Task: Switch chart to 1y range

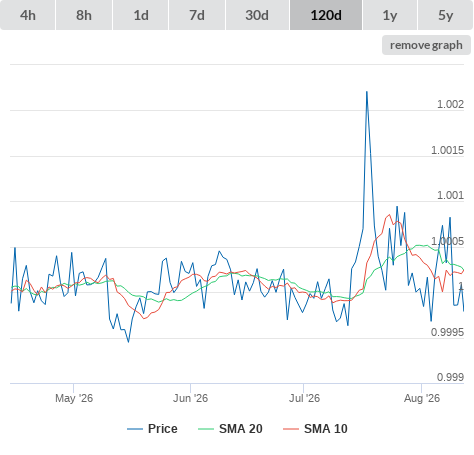Action: click(390, 15)
